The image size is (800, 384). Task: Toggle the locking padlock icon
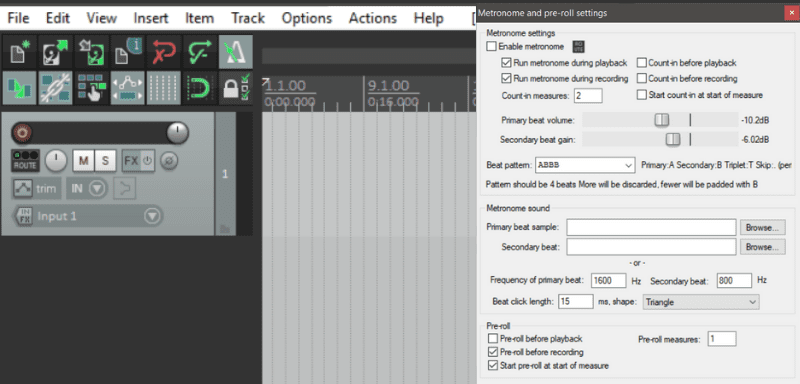pyautogui.click(x=235, y=88)
